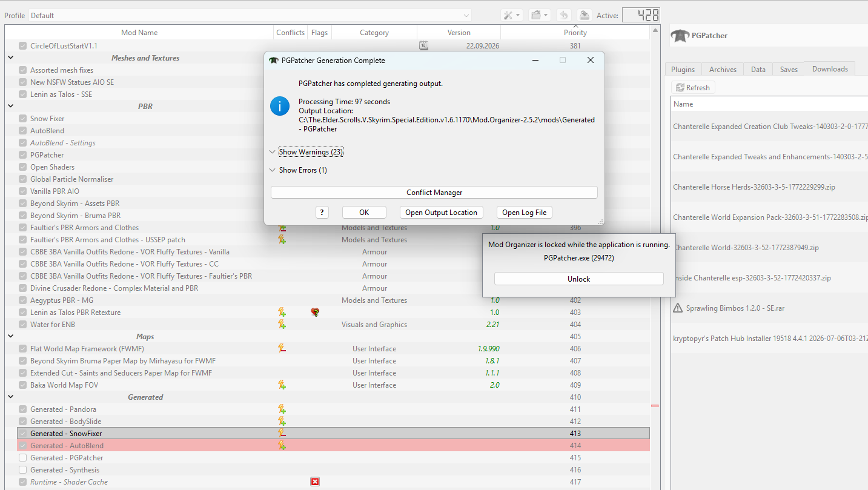This screenshot has width=868, height=490.
Task: Click the Flags column header
Action: point(320,33)
